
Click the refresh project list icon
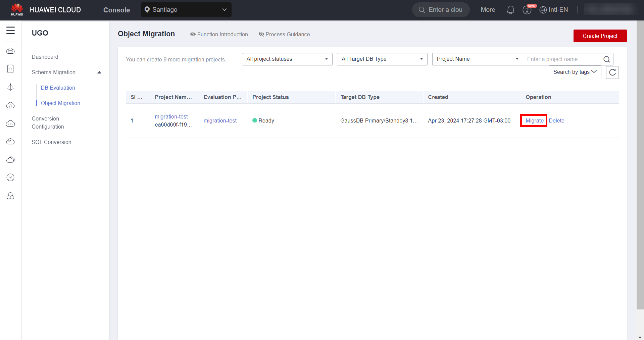pyautogui.click(x=612, y=72)
